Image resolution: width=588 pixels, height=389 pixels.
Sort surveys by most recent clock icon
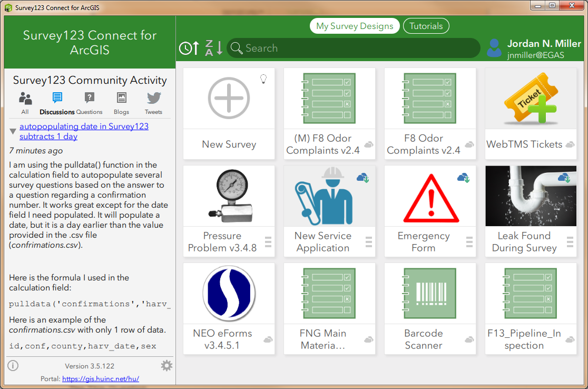point(189,48)
